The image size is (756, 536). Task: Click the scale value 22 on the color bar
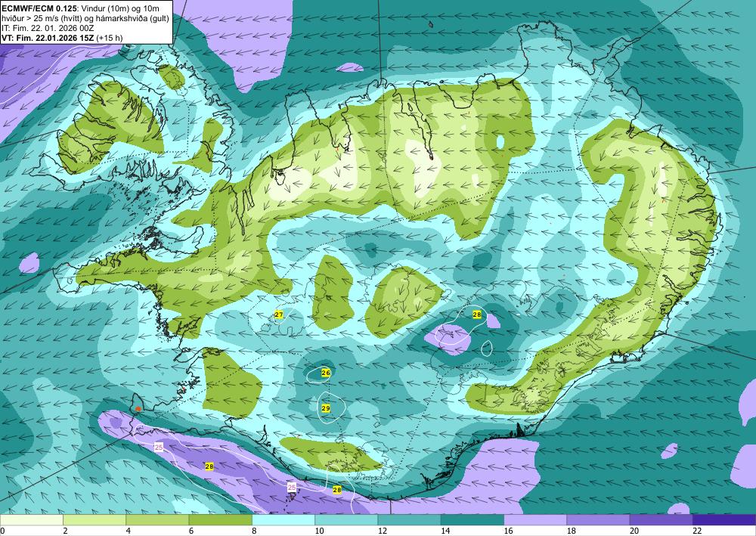(x=697, y=531)
